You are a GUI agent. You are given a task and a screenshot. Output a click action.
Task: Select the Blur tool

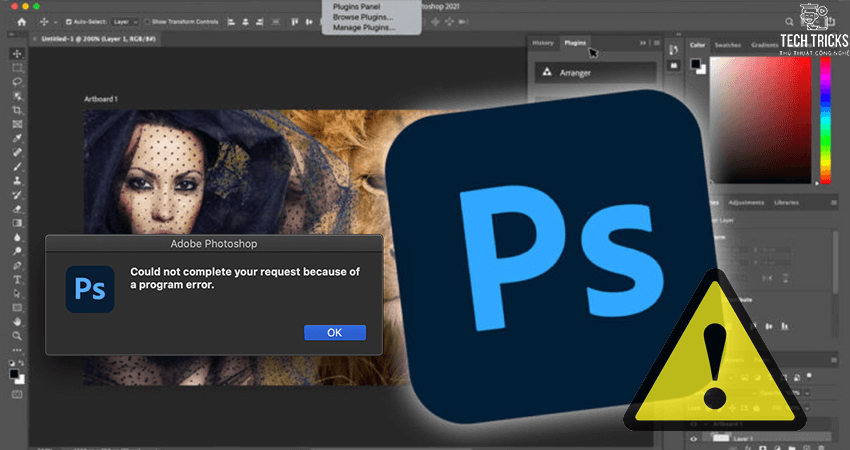pos(17,237)
